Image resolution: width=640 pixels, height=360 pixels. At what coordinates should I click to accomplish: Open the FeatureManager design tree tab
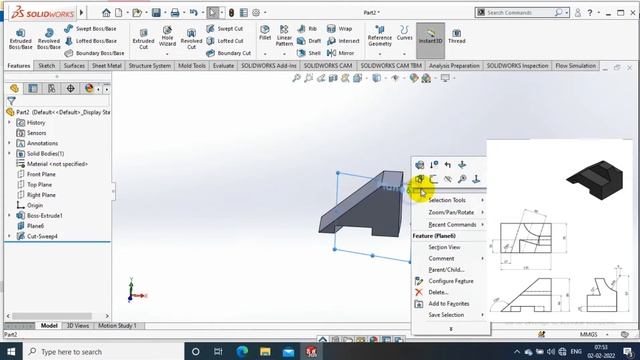click(14, 88)
